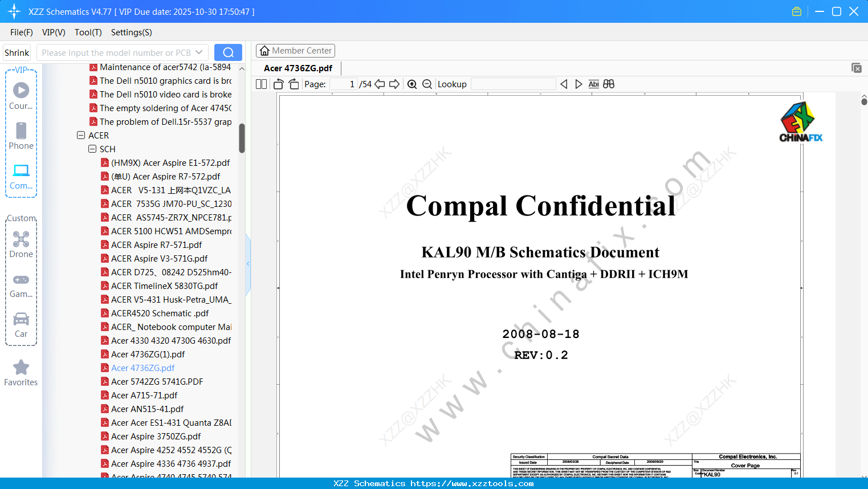Open the Drone category
This screenshot has width=868, height=489.
point(21,244)
